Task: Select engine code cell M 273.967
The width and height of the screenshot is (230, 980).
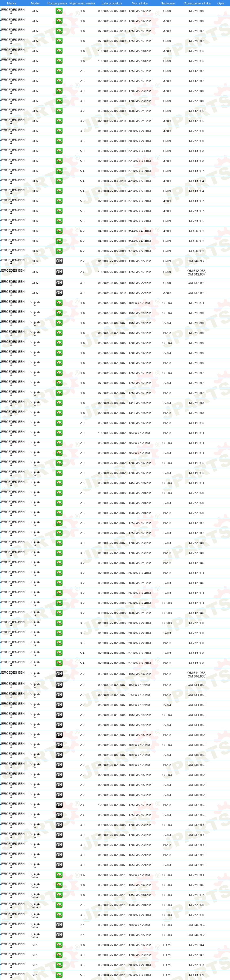Action: point(196,211)
